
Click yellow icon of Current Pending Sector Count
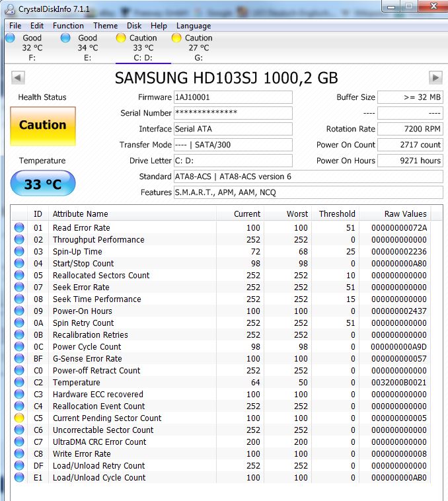coord(19,418)
